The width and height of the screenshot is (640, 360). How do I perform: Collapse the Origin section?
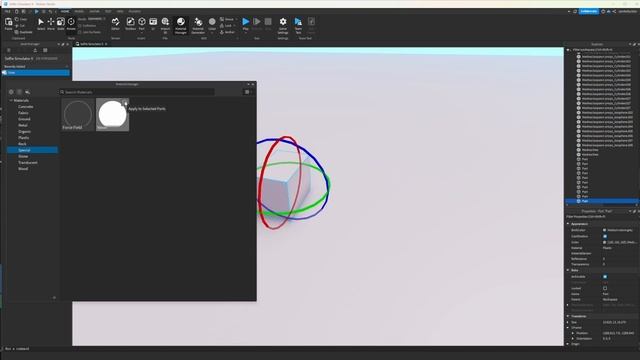click(568, 344)
